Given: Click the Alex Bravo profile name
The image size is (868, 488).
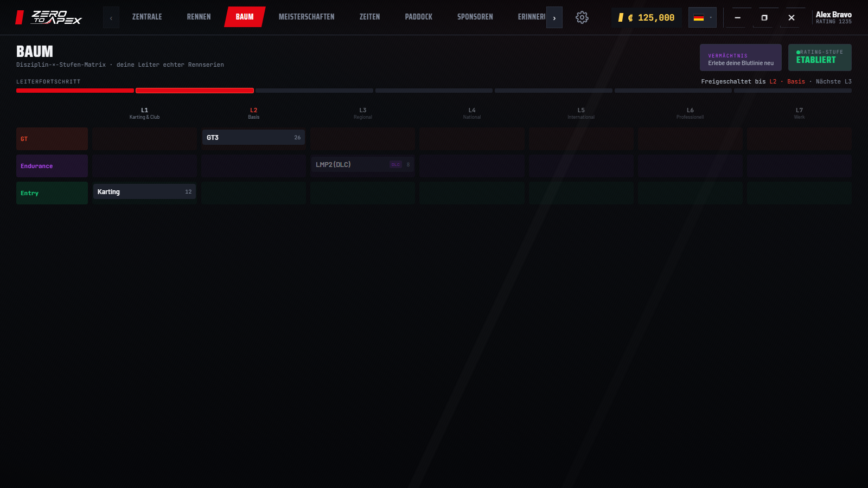Looking at the screenshot, I should tap(833, 15).
